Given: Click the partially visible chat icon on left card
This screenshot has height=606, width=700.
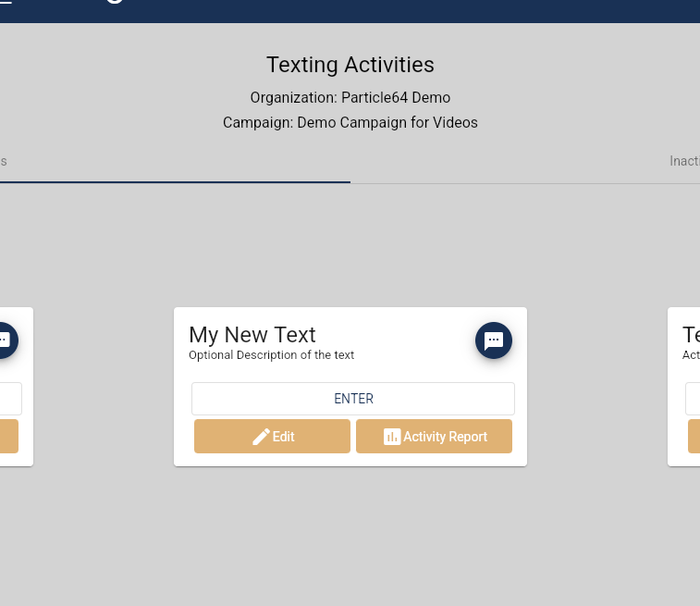Looking at the screenshot, I should click(x=8, y=340).
